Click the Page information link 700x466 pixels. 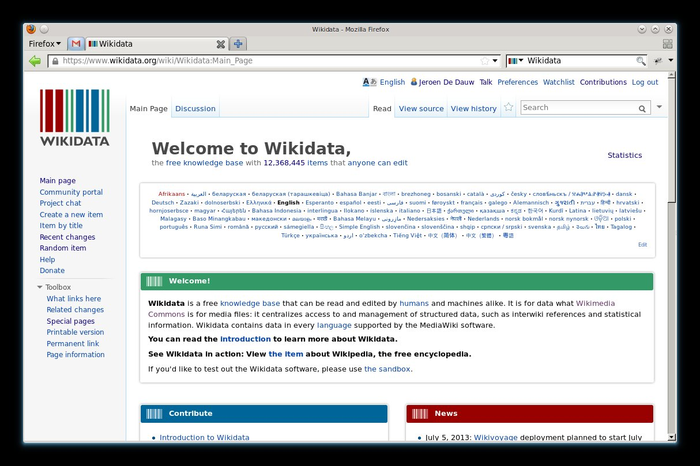(75, 354)
